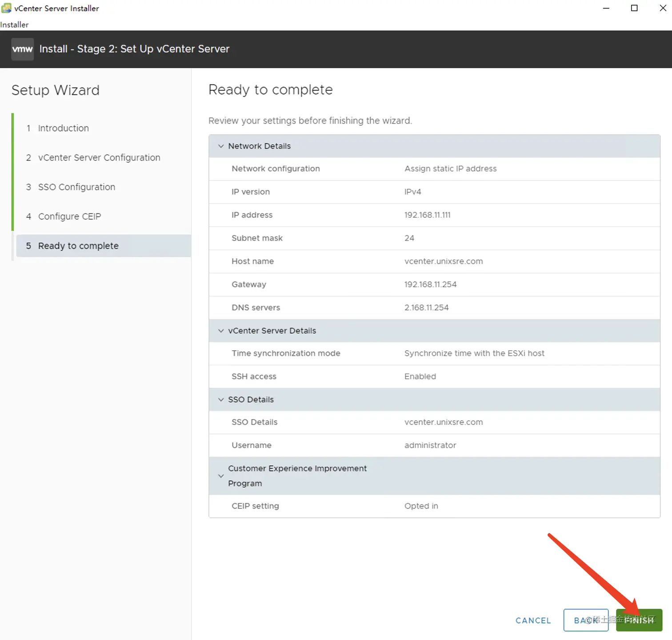
Task: Click the vmw logo icon
Action: click(22, 49)
